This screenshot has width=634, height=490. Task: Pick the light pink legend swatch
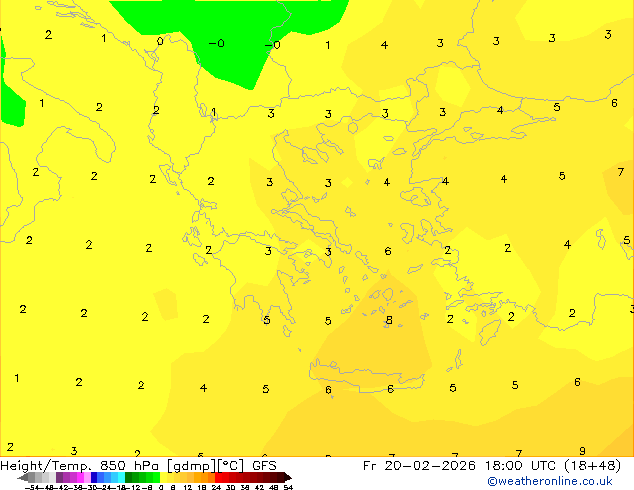pyautogui.click(x=87, y=477)
